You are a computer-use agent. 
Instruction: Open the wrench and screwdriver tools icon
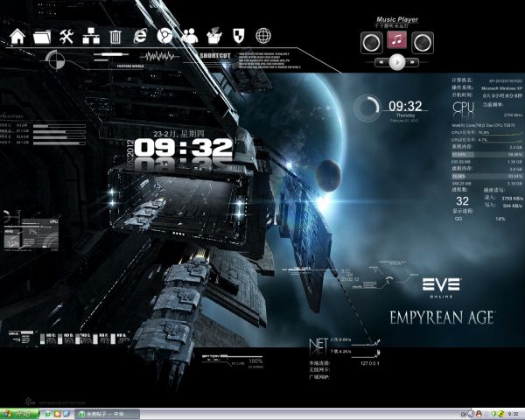(x=66, y=37)
